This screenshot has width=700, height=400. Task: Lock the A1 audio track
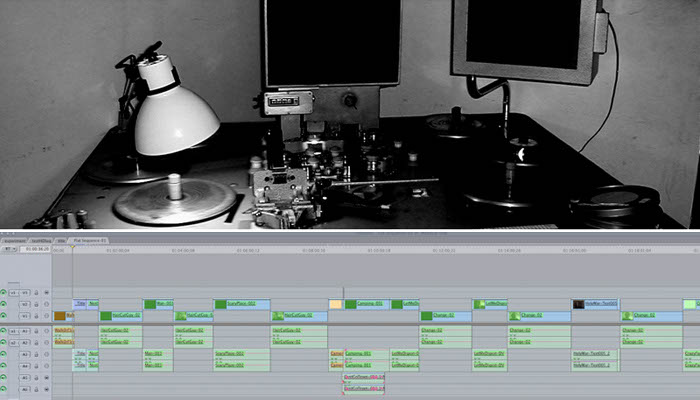pos(36,331)
